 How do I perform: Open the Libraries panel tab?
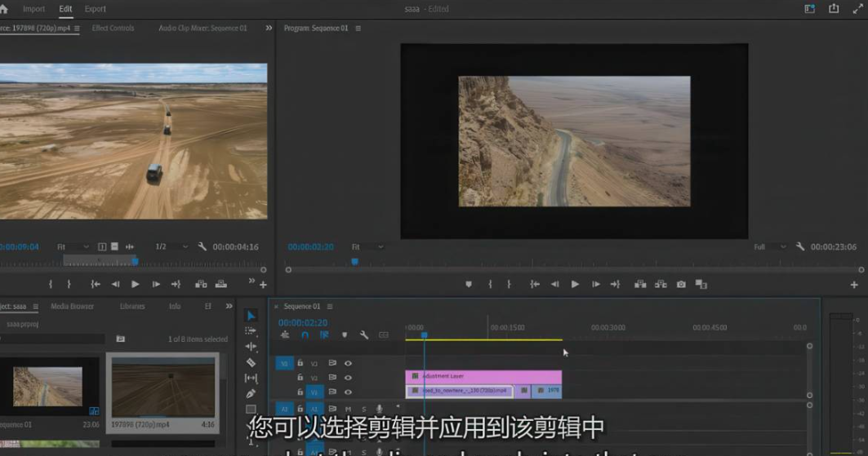point(132,307)
